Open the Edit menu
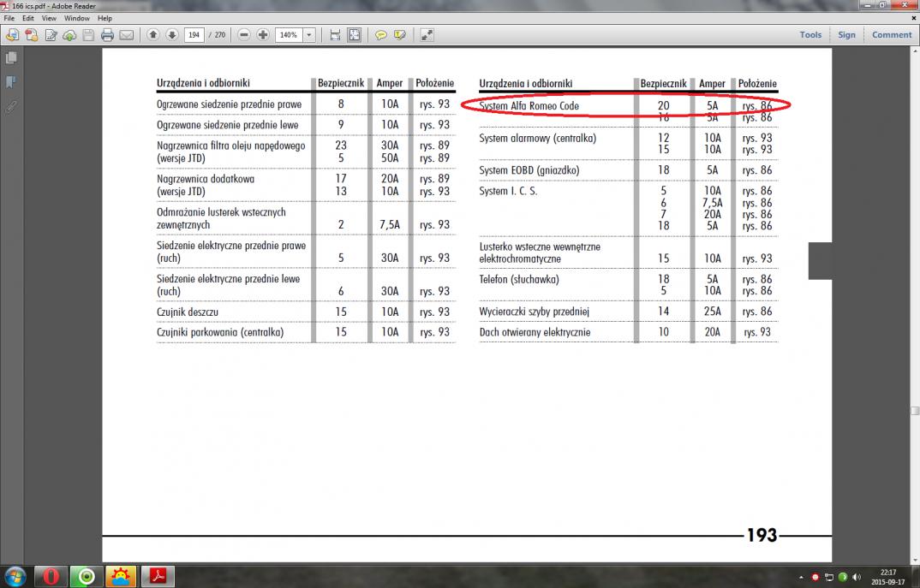 28,18
